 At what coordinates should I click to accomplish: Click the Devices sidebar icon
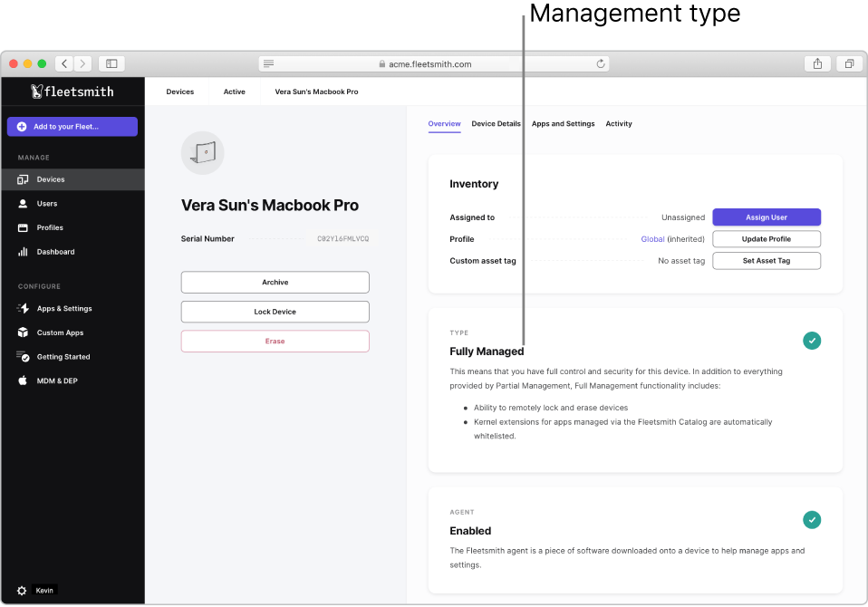coord(23,179)
